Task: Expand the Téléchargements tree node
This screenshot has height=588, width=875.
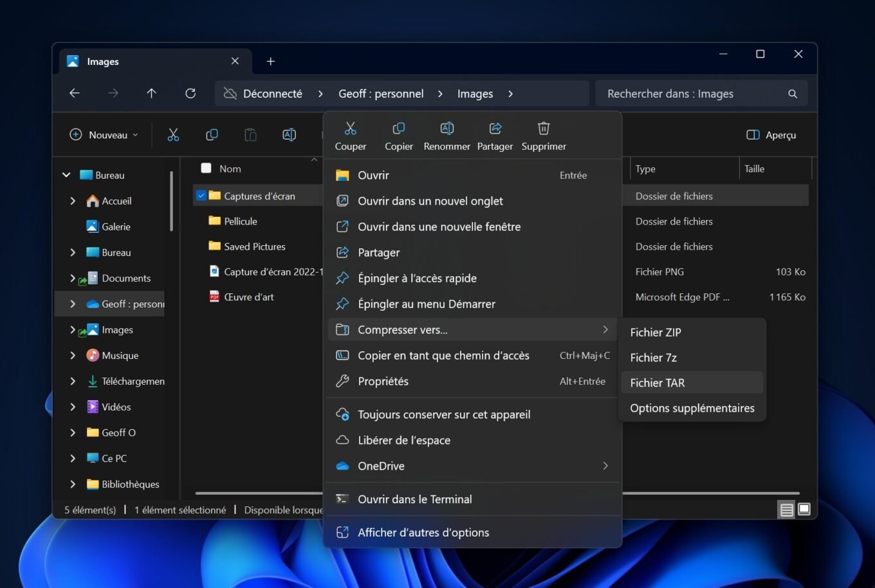Action: [73, 381]
